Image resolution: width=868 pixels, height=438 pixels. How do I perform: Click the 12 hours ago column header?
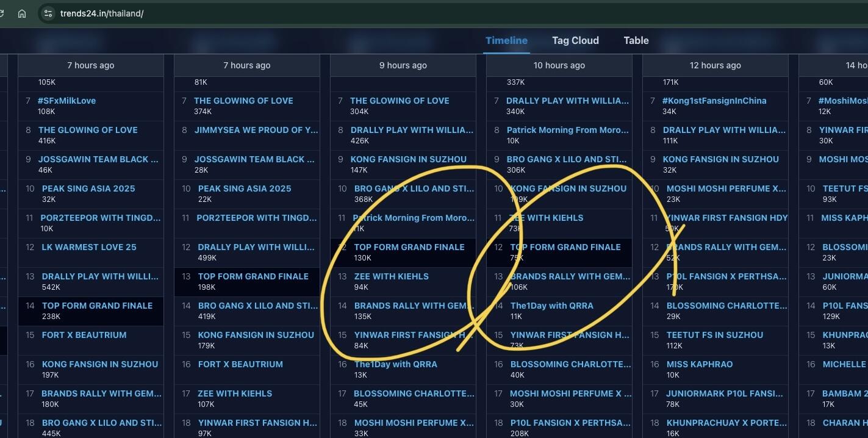point(716,65)
